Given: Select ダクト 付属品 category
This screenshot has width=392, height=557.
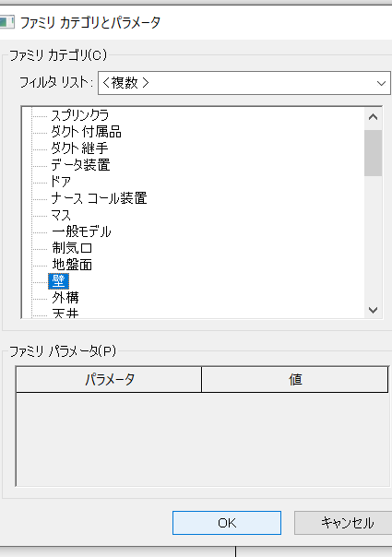Looking at the screenshot, I should 86,132.
